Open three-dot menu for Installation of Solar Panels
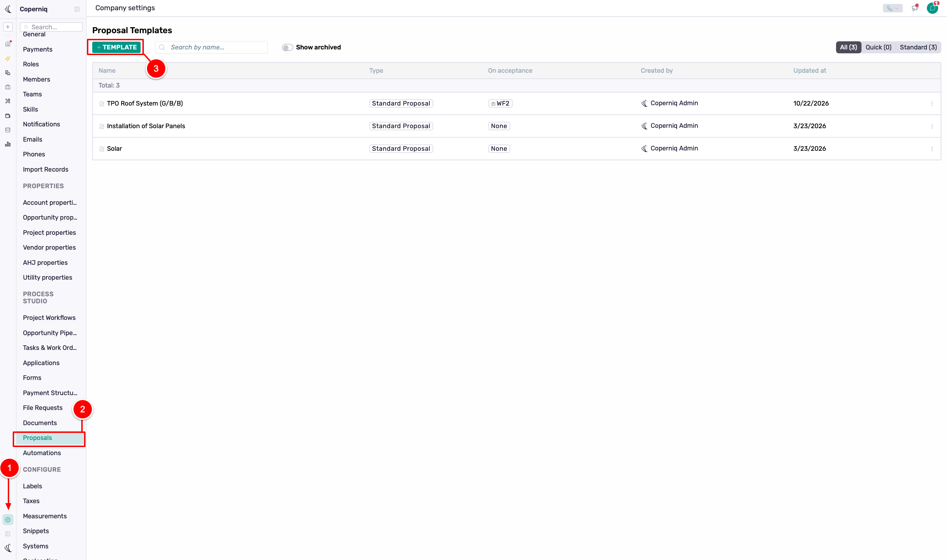This screenshot has width=947, height=560. click(932, 126)
